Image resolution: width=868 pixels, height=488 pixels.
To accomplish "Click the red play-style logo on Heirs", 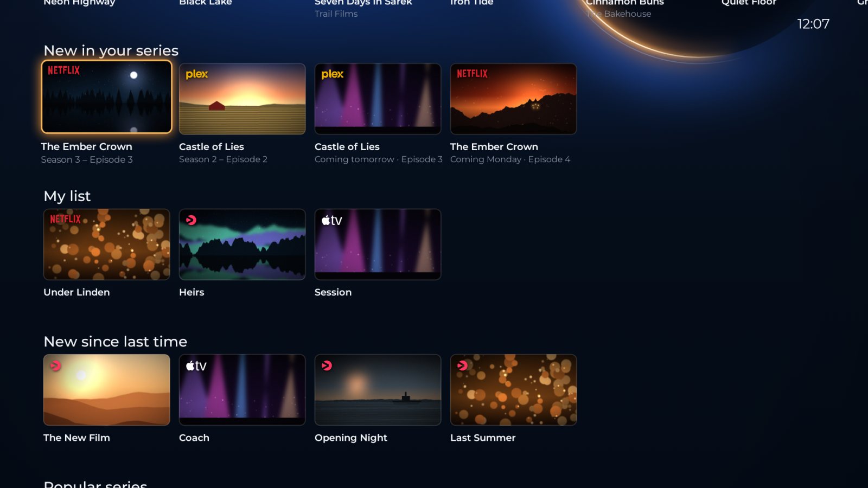I will click(x=191, y=220).
